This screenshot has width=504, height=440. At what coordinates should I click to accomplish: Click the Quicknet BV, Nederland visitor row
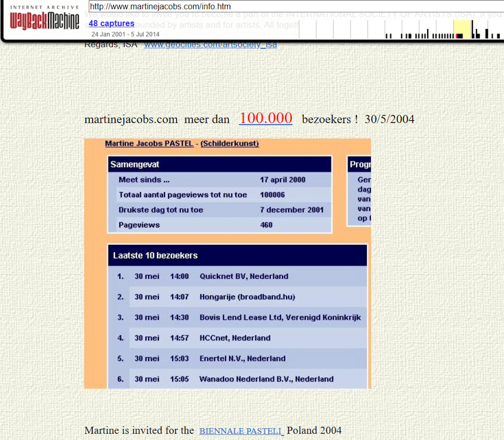[244, 276]
